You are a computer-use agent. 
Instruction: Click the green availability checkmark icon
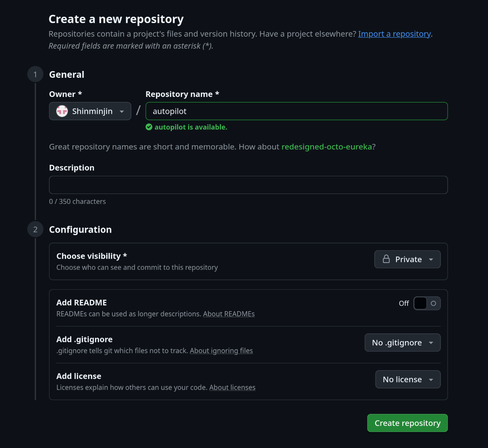tap(149, 127)
